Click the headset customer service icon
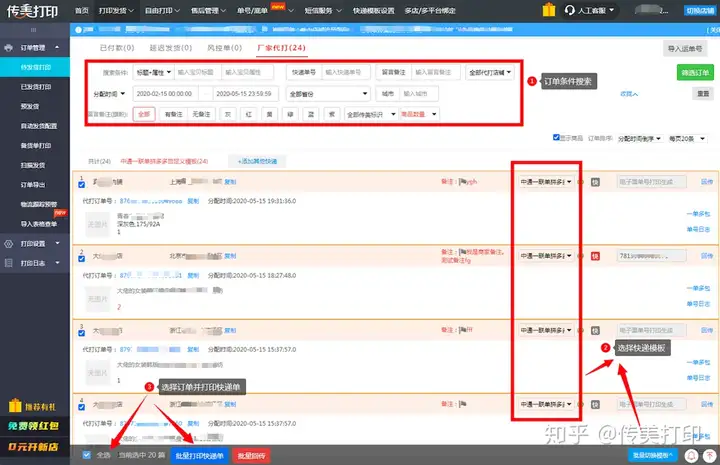This screenshot has width=720, height=465. (569, 10)
